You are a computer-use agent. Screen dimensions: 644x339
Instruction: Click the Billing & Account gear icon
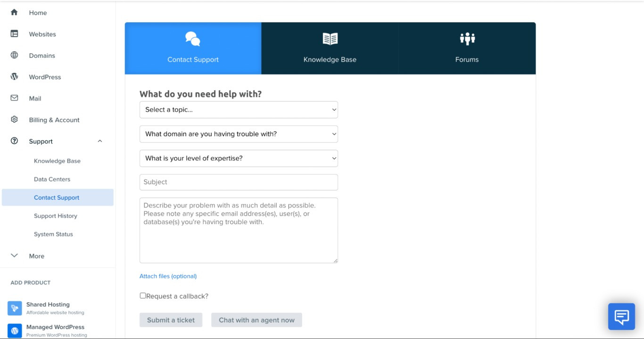click(x=14, y=120)
